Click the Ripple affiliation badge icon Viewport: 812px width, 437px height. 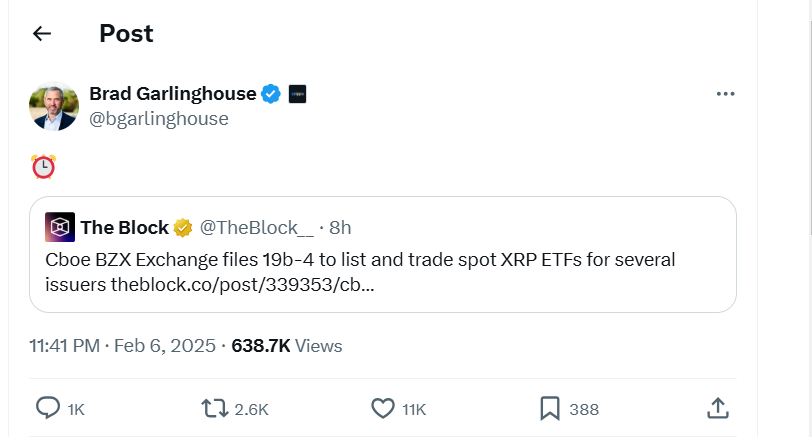[x=297, y=94]
